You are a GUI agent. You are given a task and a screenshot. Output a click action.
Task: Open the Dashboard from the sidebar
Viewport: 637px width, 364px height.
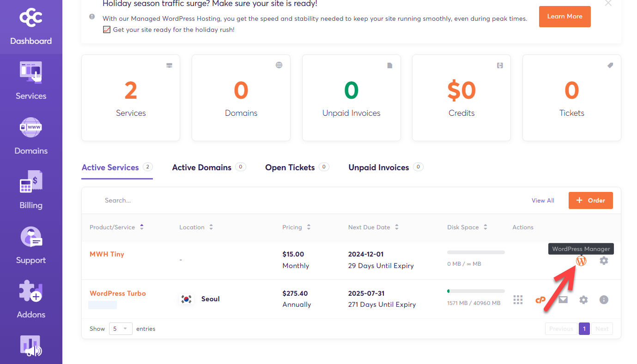[31, 27]
